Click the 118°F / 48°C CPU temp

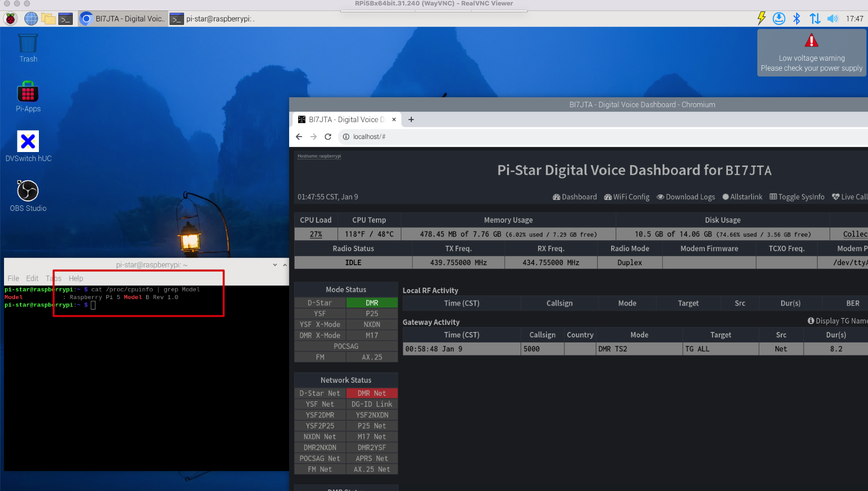coord(369,234)
